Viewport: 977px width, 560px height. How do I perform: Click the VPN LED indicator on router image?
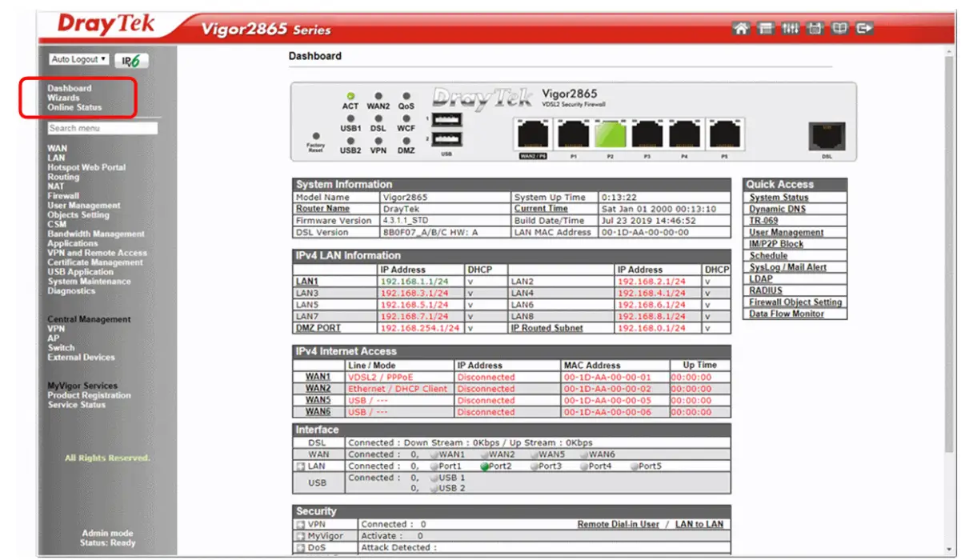[378, 140]
